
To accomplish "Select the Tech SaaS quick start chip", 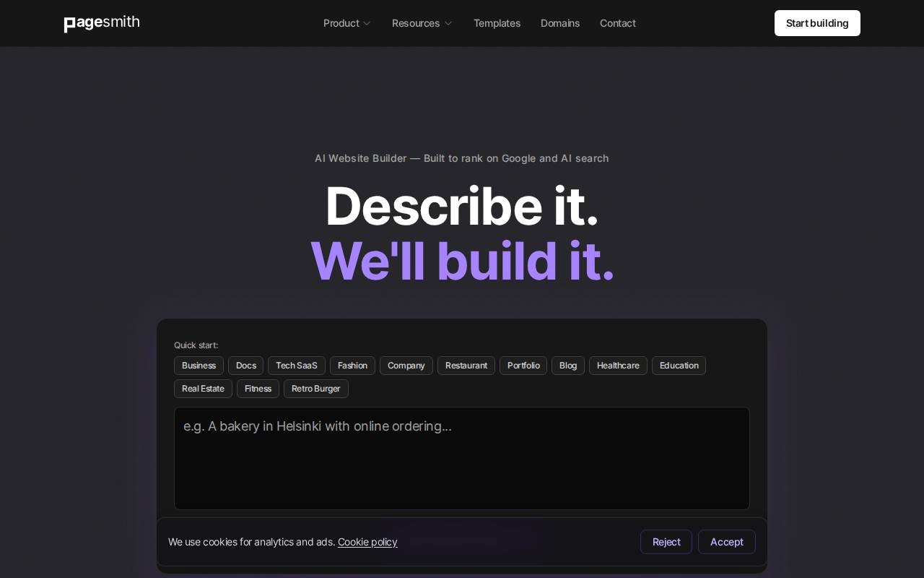I will pyautogui.click(x=297, y=366).
